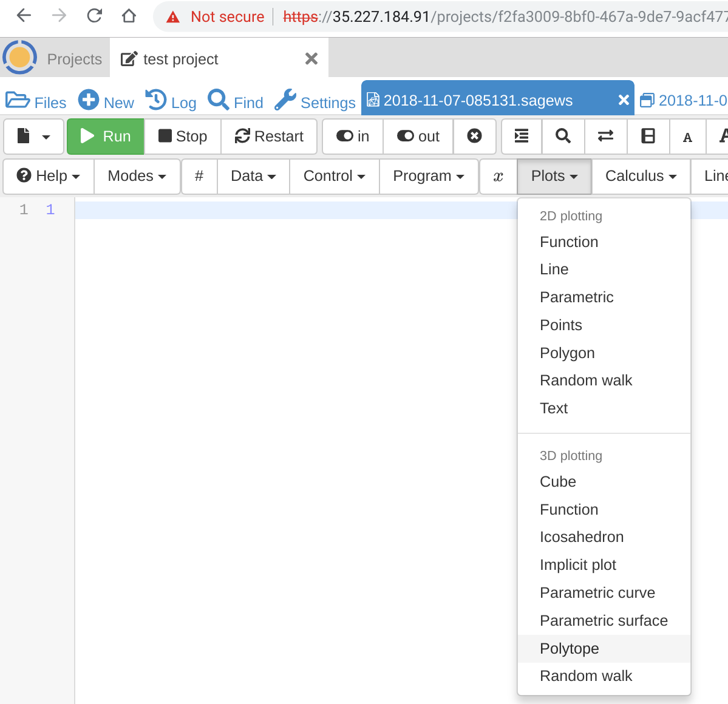Open the Files link
Screen dimensions: 728x704
tap(36, 102)
